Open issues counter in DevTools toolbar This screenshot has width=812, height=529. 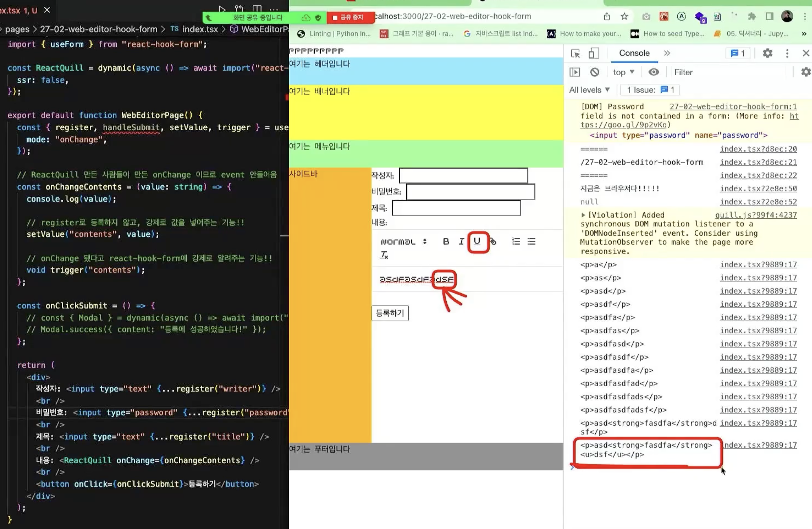pos(738,53)
